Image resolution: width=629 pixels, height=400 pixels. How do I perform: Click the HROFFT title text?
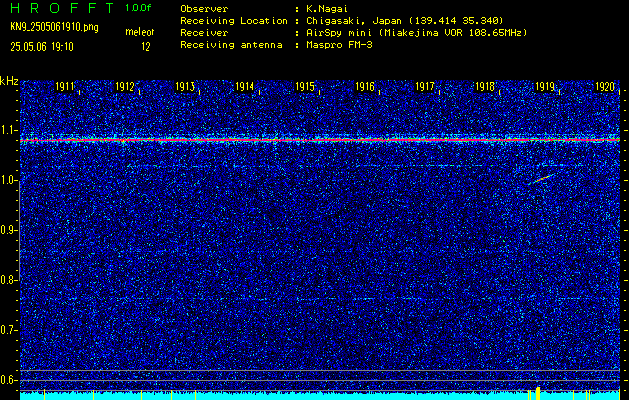(x=62, y=8)
